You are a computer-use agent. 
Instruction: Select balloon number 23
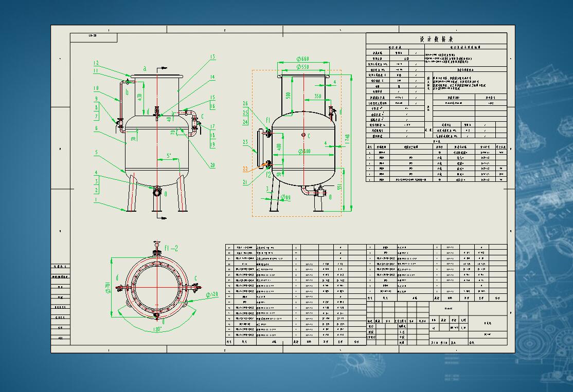tap(245, 142)
